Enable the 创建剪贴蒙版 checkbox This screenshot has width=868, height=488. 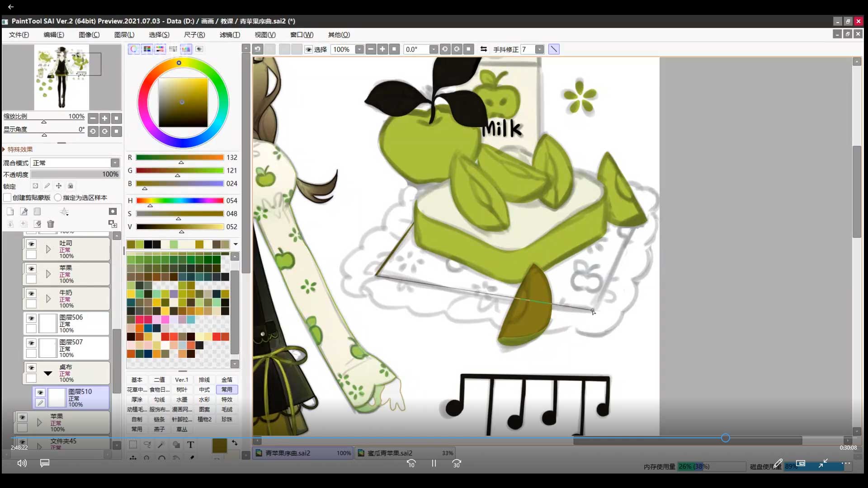coord(7,197)
